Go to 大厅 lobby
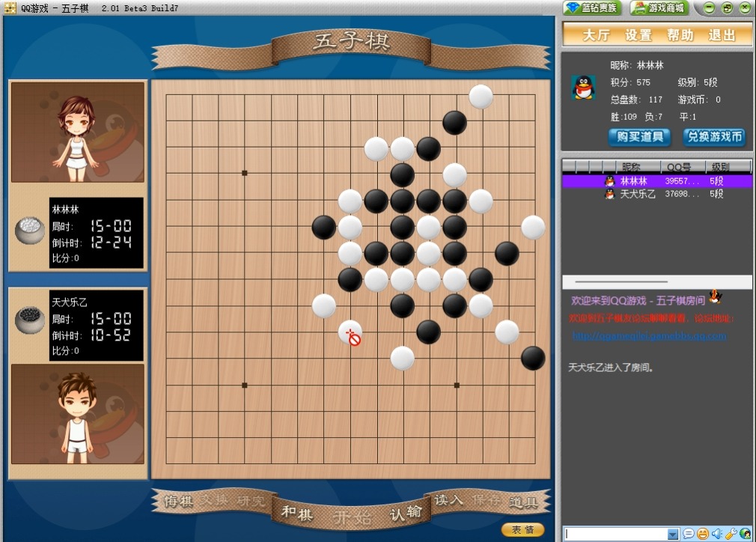 click(x=596, y=35)
